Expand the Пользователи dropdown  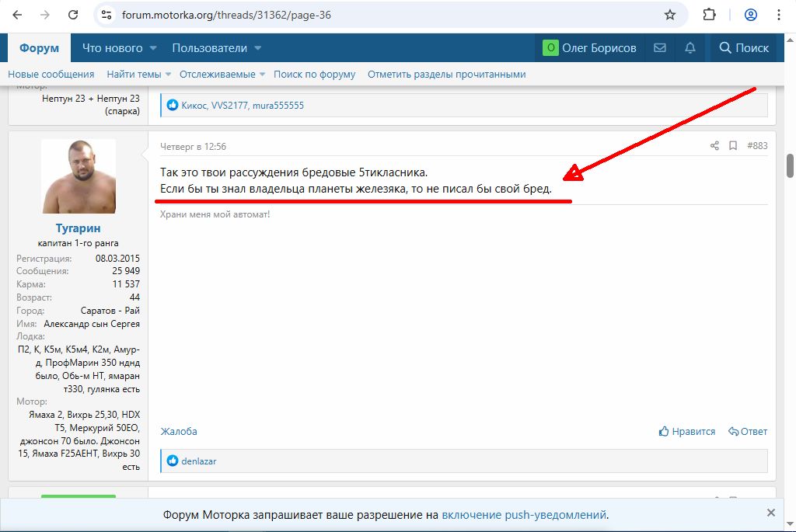point(257,48)
